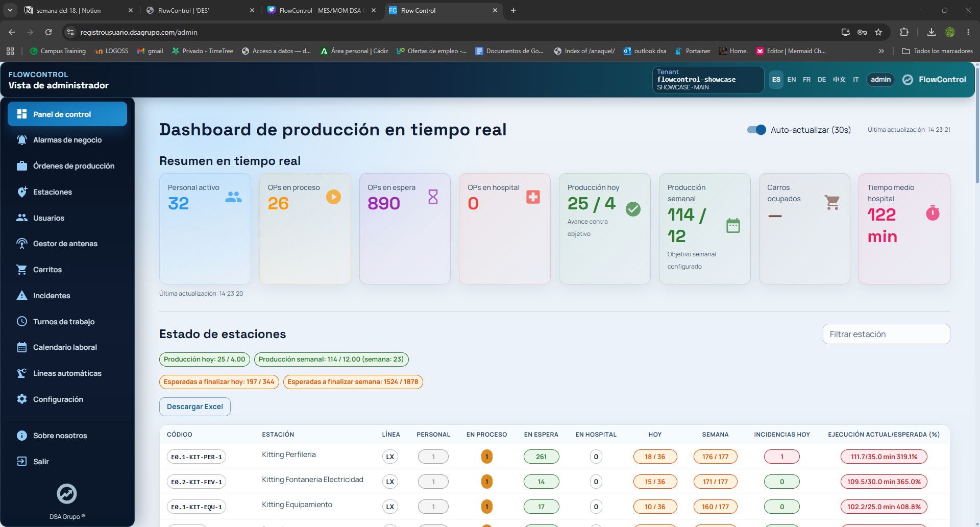The image size is (980, 527).
Task: Expand the hidden bookmarks chevron
Action: pyautogui.click(x=881, y=51)
